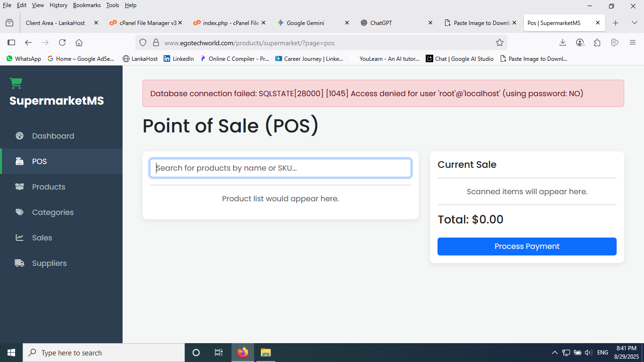
Task: Click the Suppliers truck icon
Action: 19,263
